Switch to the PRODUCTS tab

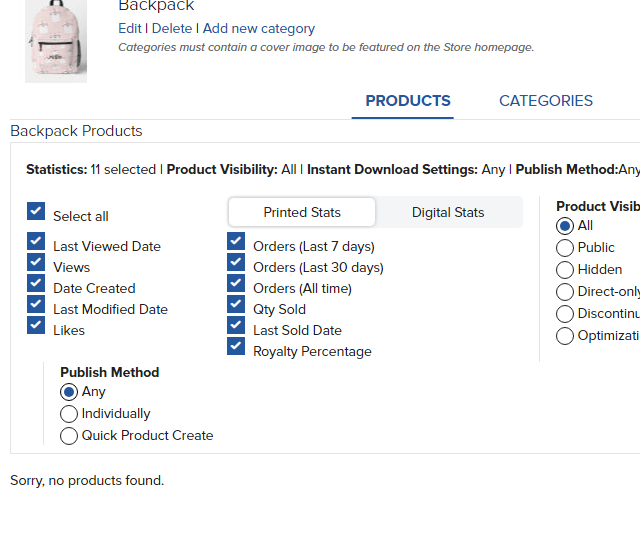point(408,101)
